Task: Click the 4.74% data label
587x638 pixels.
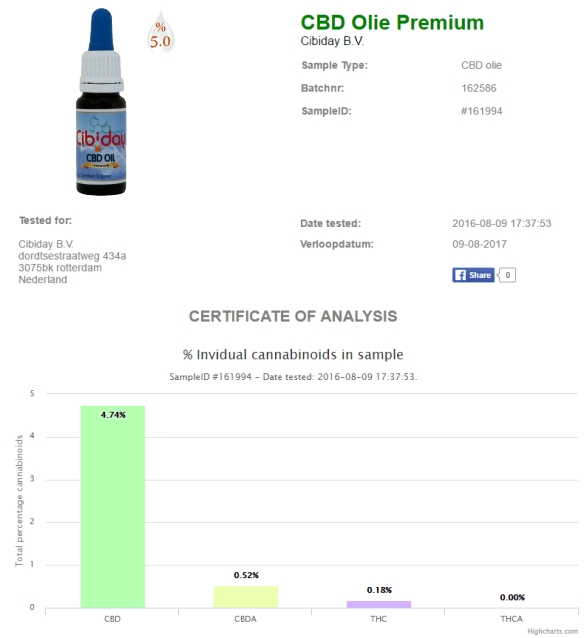Action: click(113, 415)
